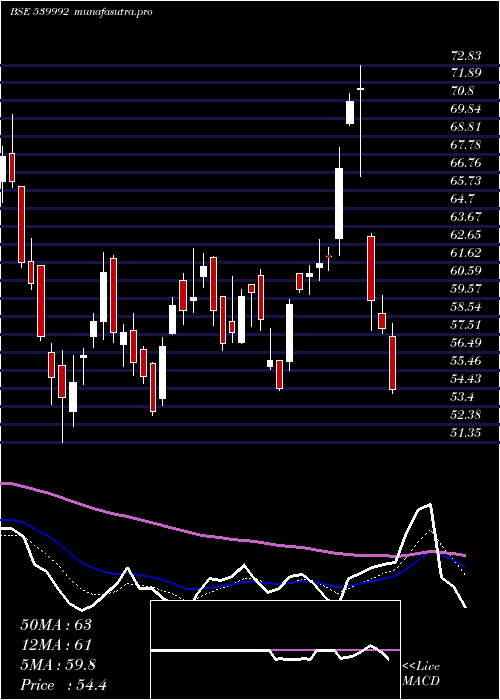The image size is (500, 700).
Task: Click the 72.83 price axis label
Action: pyautogui.click(x=466, y=56)
